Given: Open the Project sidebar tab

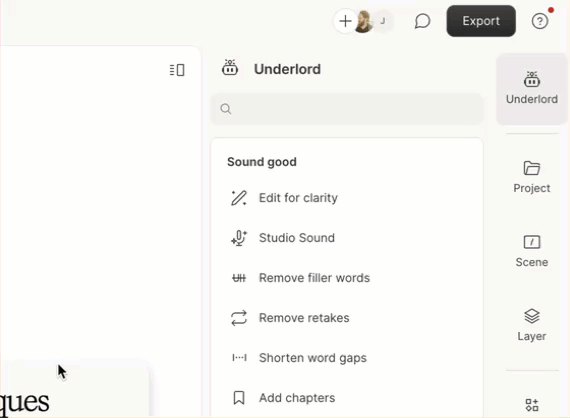Looking at the screenshot, I should pyautogui.click(x=531, y=177).
